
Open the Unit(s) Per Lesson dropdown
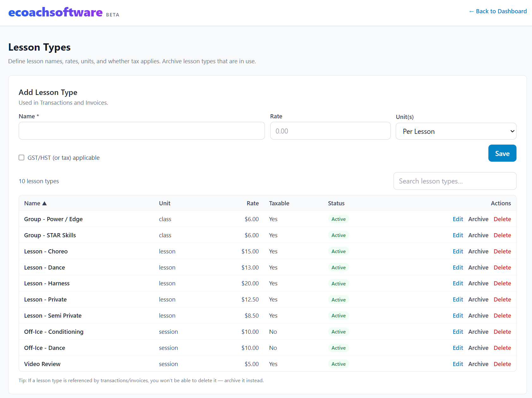click(x=456, y=131)
